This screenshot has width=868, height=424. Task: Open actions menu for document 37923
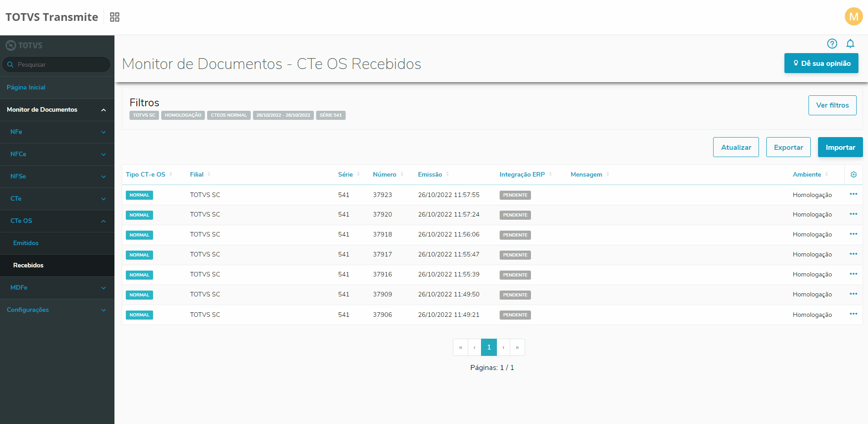tap(853, 194)
